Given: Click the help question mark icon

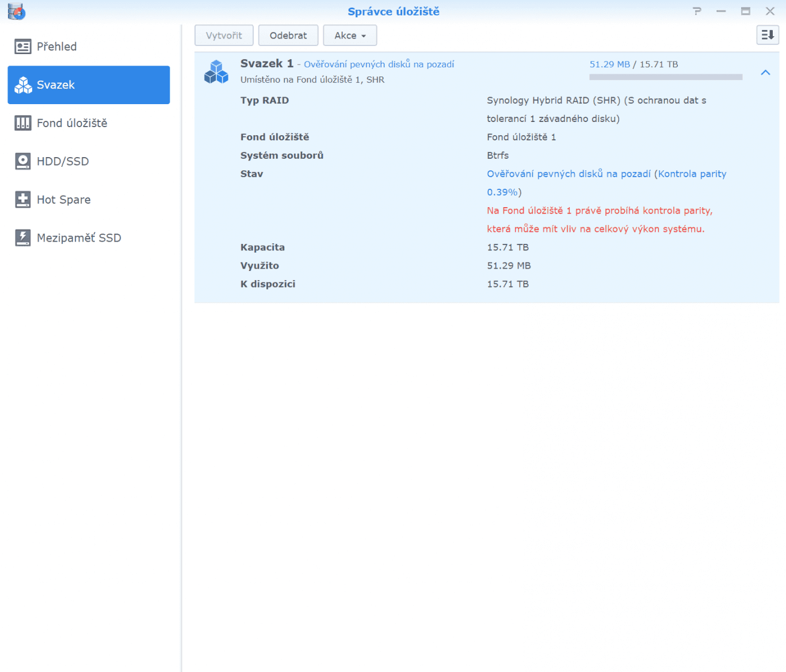Looking at the screenshot, I should [x=697, y=11].
